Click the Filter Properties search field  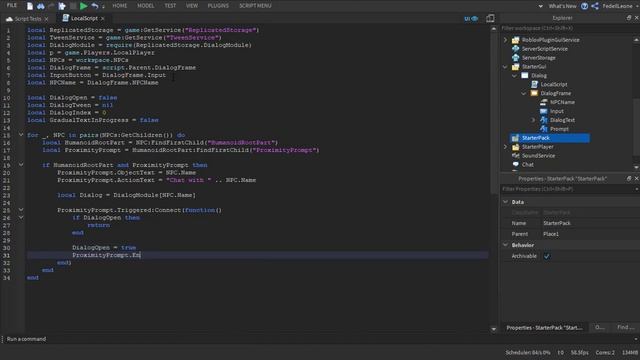click(567, 189)
